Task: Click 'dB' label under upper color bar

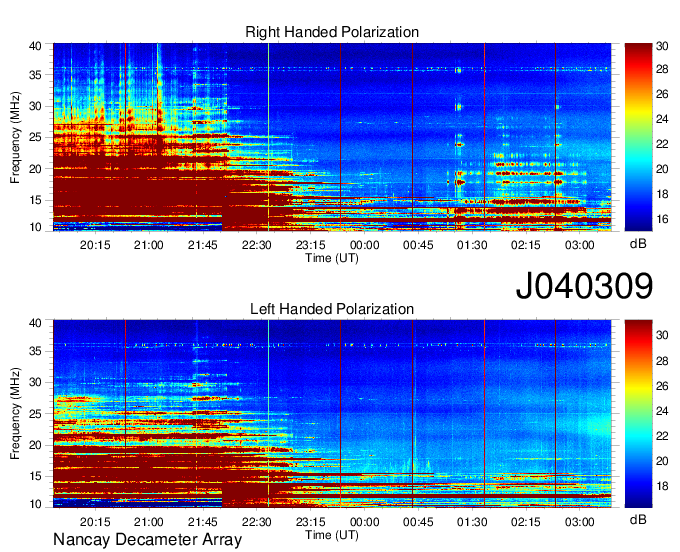Action: pyautogui.click(x=638, y=244)
